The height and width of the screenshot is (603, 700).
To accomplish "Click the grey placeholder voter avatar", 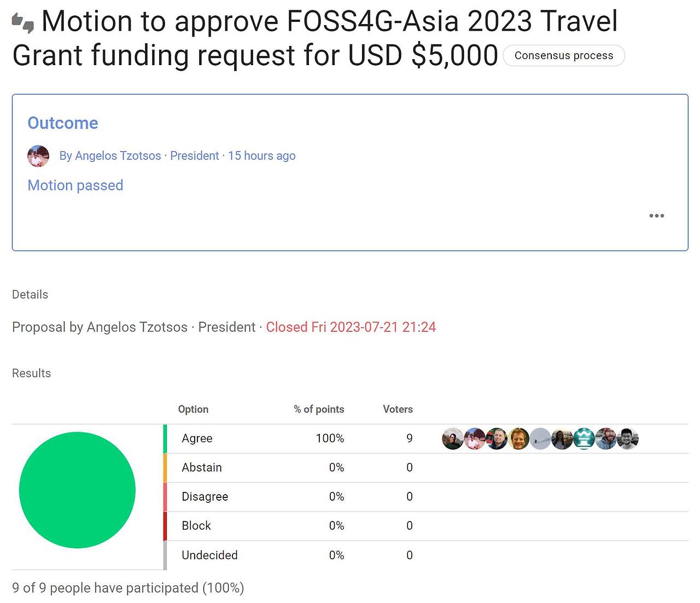I will (x=540, y=438).
